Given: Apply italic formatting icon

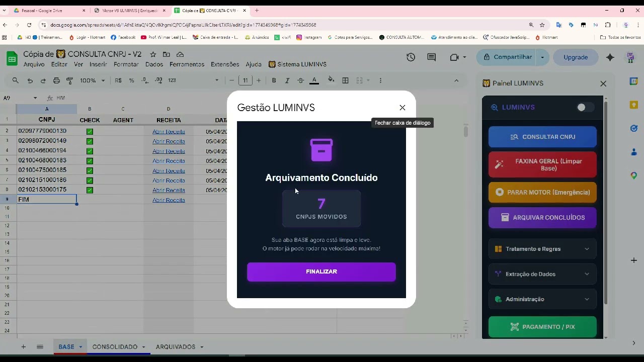Looking at the screenshot, I should [x=287, y=80].
